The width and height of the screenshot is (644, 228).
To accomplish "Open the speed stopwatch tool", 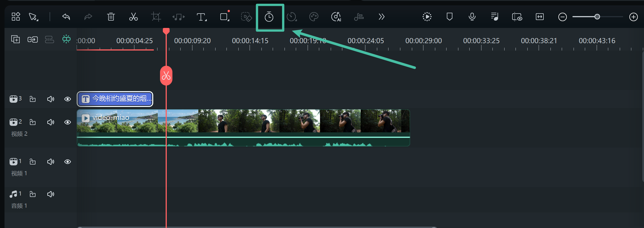I will click(x=269, y=17).
